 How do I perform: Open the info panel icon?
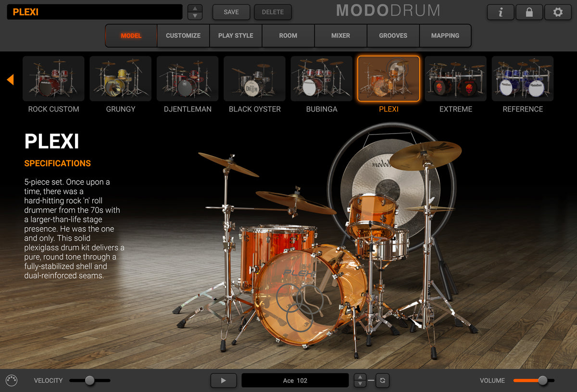[x=501, y=12]
